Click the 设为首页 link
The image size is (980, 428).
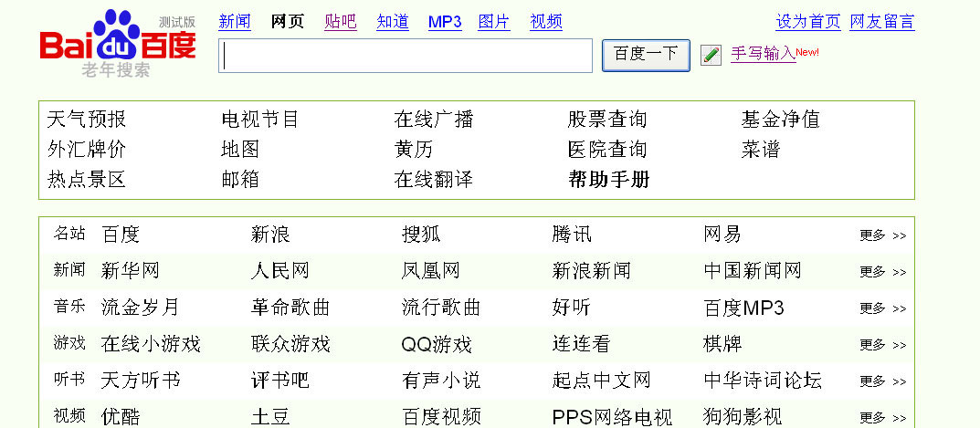click(808, 22)
